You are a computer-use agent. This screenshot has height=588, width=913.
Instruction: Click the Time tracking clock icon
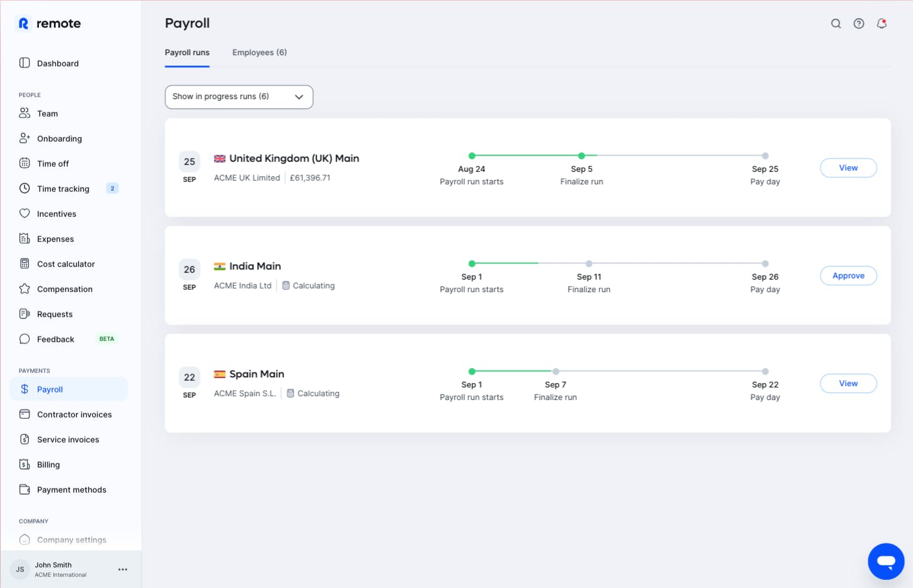click(x=24, y=189)
